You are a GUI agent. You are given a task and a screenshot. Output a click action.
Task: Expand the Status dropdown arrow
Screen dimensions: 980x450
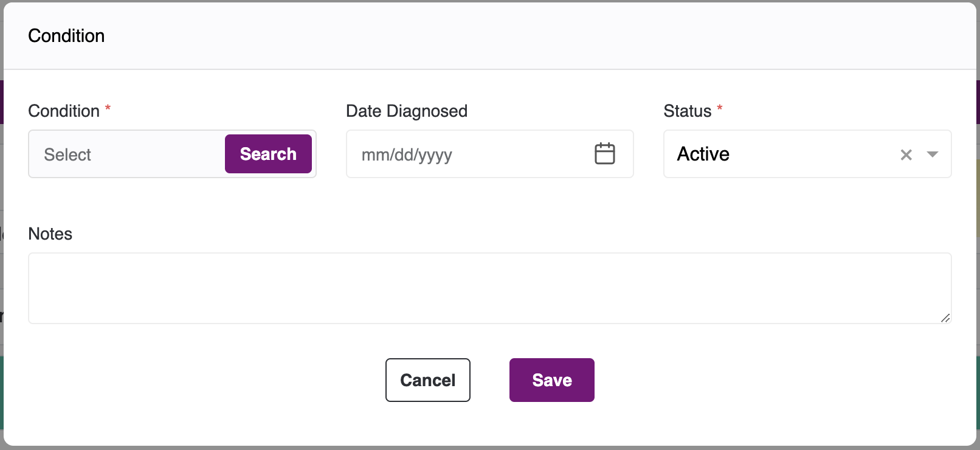click(932, 154)
